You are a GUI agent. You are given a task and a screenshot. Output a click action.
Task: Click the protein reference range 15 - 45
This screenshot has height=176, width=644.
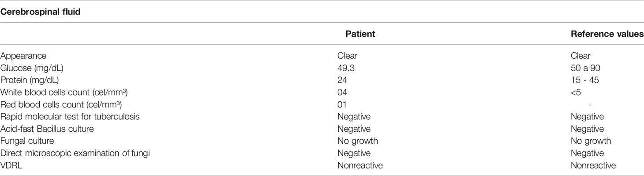pyautogui.click(x=583, y=80)
